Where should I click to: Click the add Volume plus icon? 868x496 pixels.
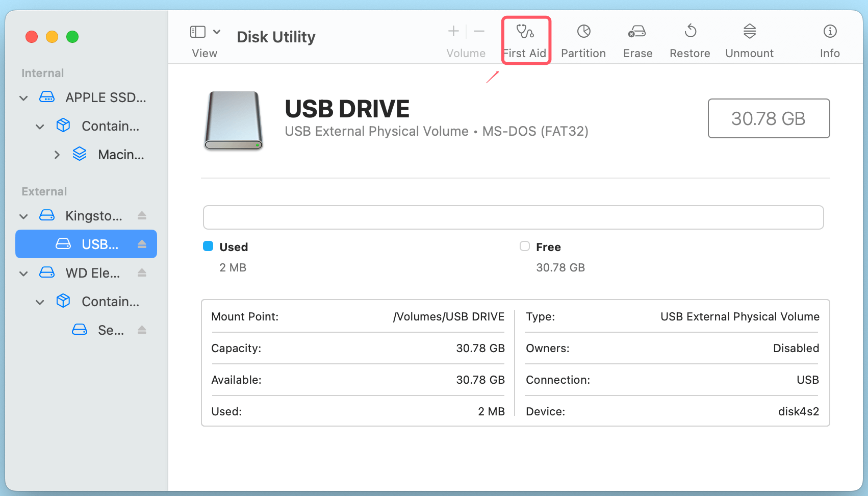pyautogui.click(x=453, y=31)
